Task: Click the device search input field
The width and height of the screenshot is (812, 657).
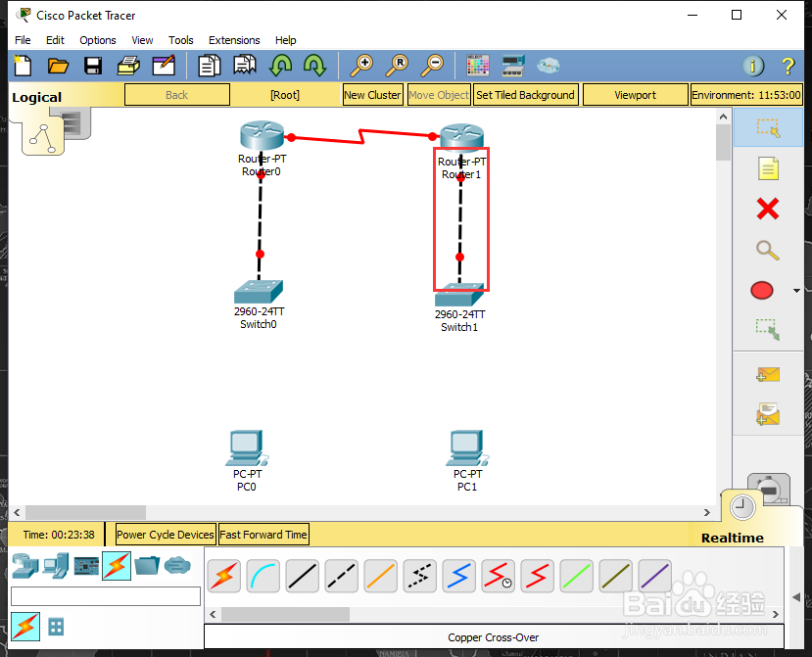Action: 106,596
